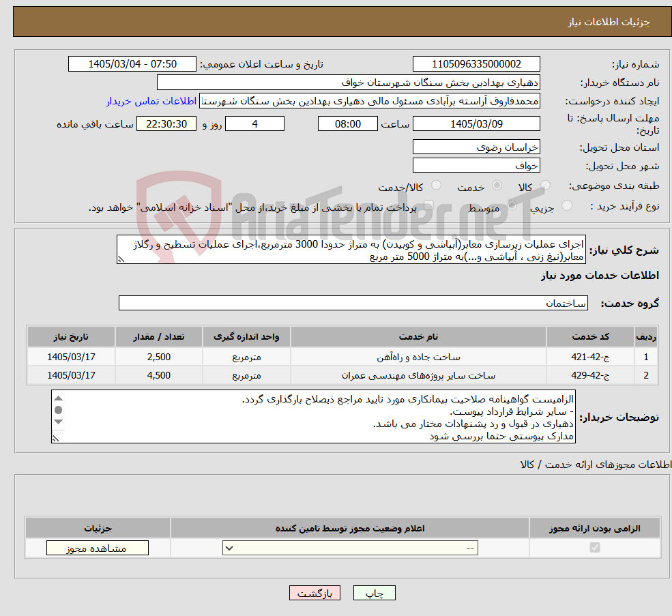
Task: Click the buyer notes scrollbar thumb
Action: [x=58, y=410]
